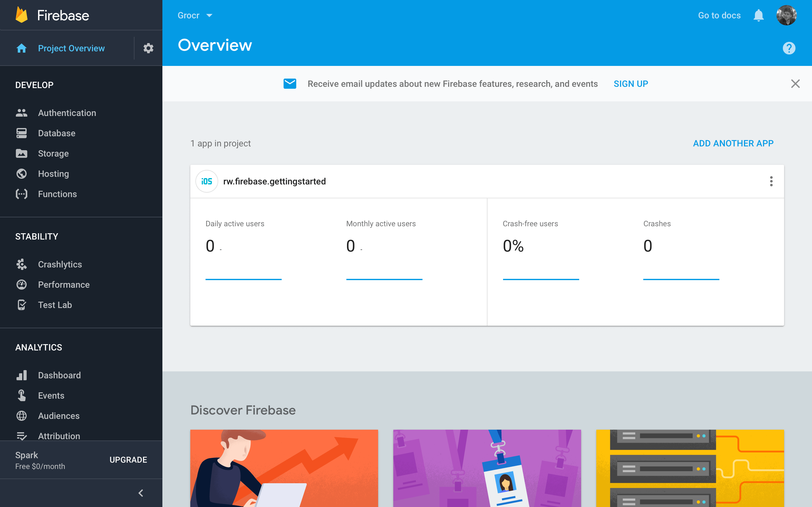This screenshot has height=507, width=812.
Task: Open project settings gear
Action: (x=148, y=48)
